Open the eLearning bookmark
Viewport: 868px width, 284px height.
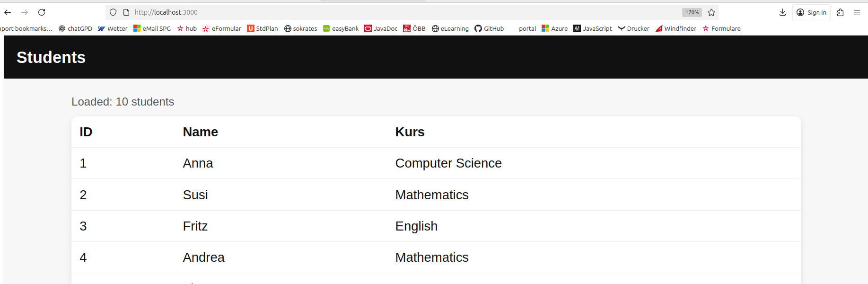click(450, 28)
